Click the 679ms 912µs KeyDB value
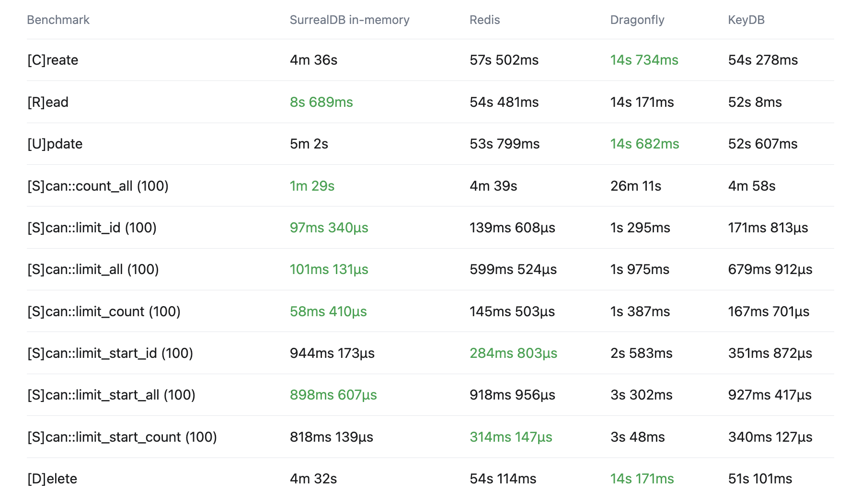 click(770, 269)
